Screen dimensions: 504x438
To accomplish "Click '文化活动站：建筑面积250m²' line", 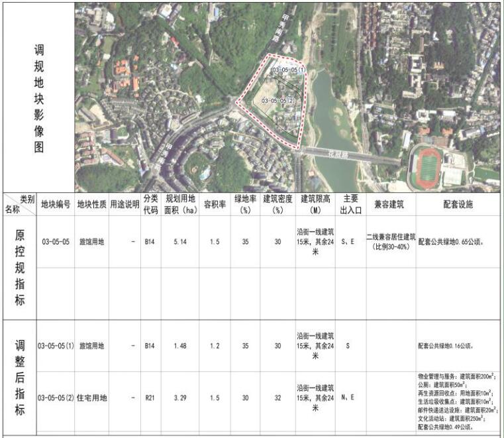I will coord(451,419).
